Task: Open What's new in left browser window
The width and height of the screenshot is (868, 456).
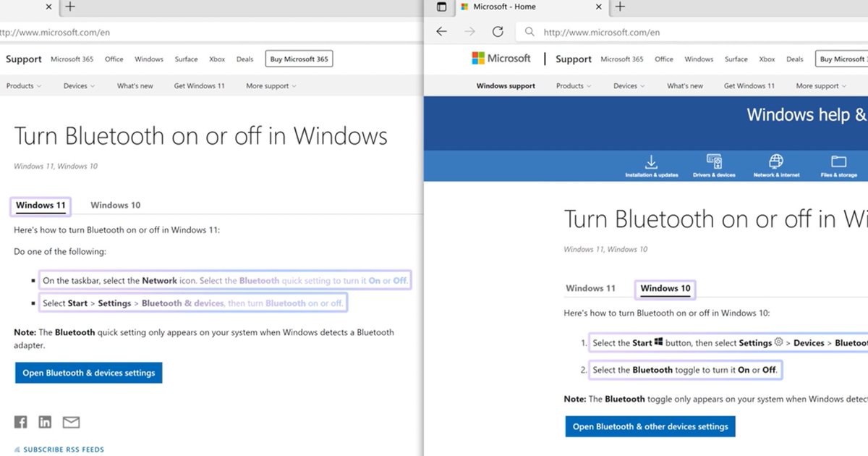Action: 135,86
